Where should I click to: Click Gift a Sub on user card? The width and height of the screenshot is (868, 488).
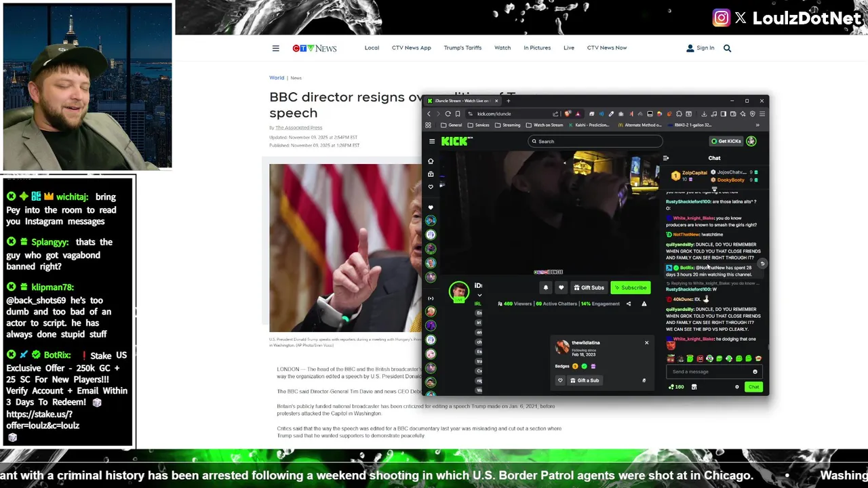585,380
